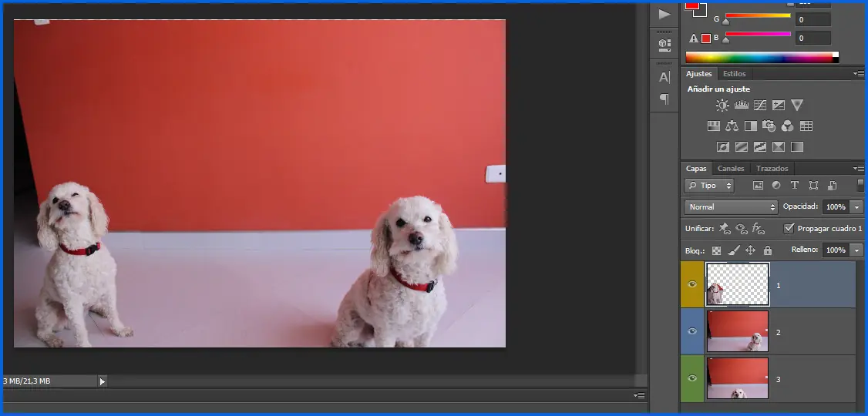Click the G value input field
The height and width of the screenshot is (416, 868).
[x=812, y=19]
